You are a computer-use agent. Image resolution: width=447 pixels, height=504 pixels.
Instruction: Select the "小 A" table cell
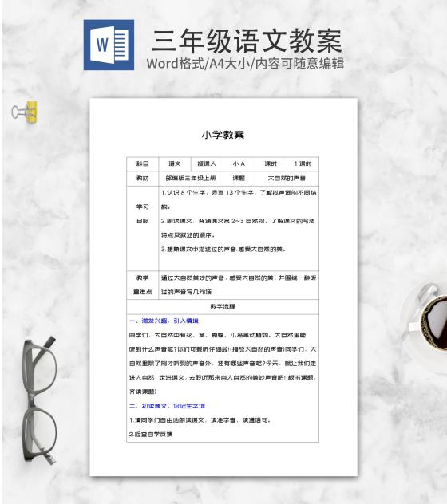(239, 163)
